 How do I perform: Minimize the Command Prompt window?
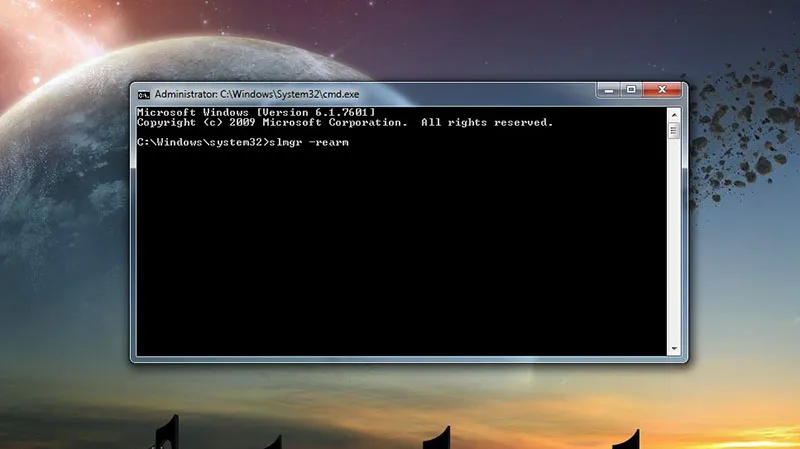pyautogui.click(x=607, y=91)
